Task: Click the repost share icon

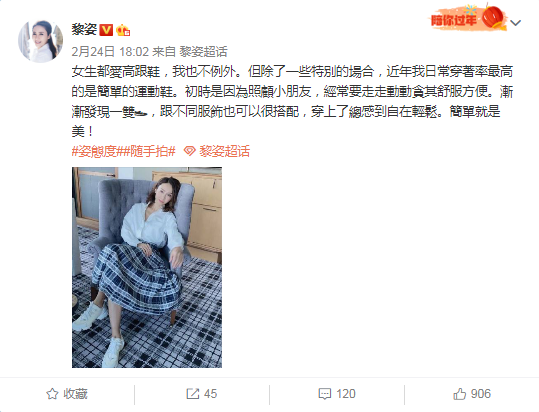Action: coord(192,394)
